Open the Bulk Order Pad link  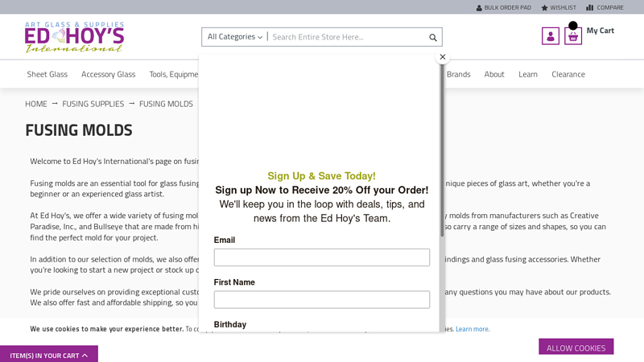tap(503, 7)
